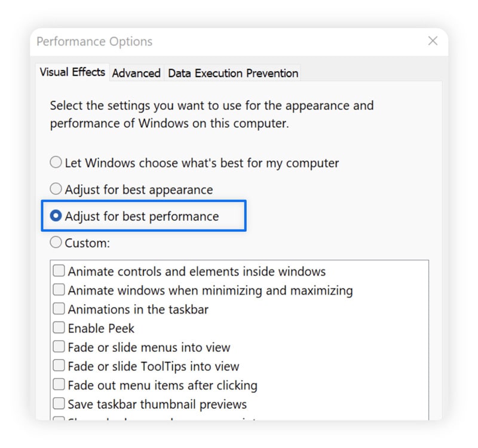Enable Save taskbar thumbnail previews

pos(59,403)
